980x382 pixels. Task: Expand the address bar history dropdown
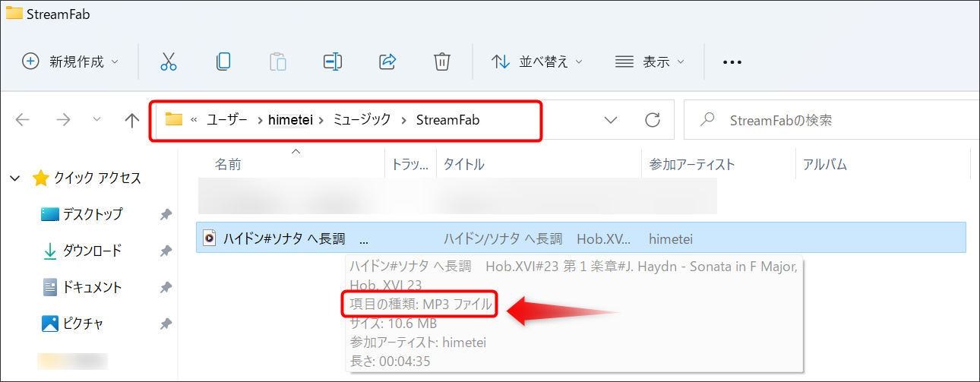(x=610, y=120)
